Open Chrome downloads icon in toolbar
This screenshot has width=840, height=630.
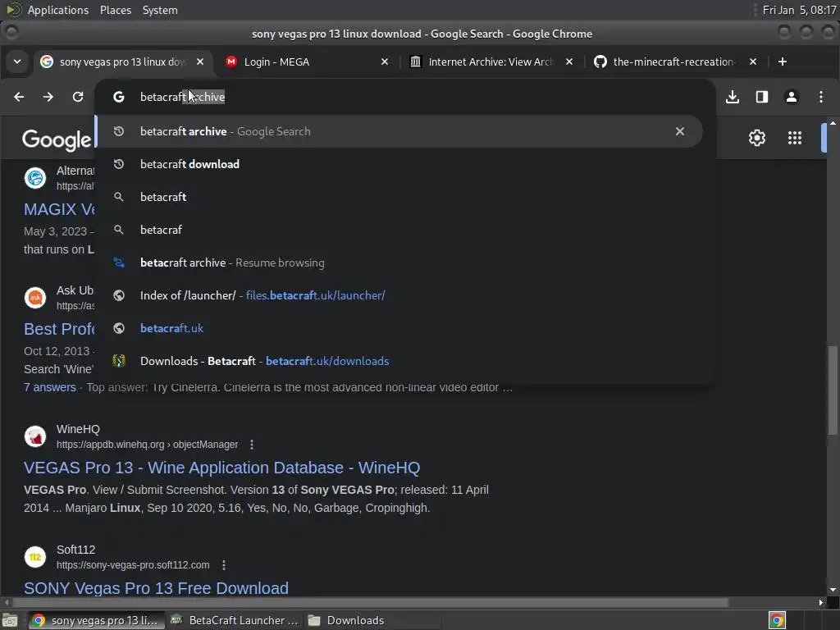pos(733,97)
